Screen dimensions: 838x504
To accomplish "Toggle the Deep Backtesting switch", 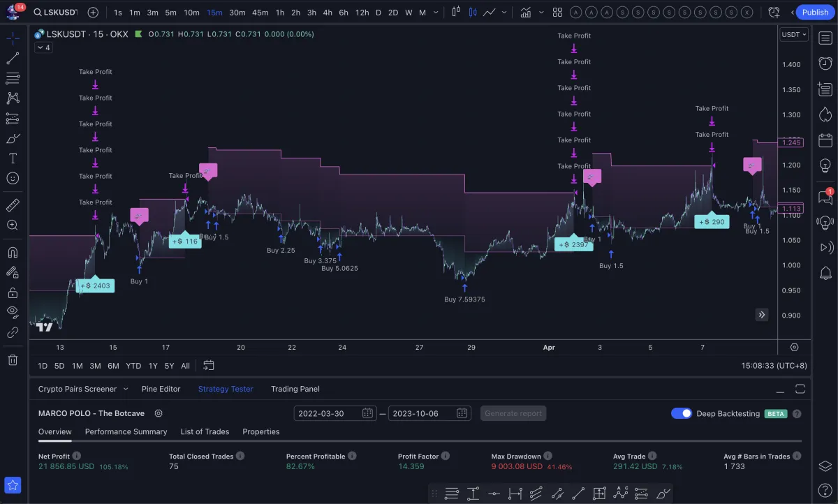I will tap(681, 414).
